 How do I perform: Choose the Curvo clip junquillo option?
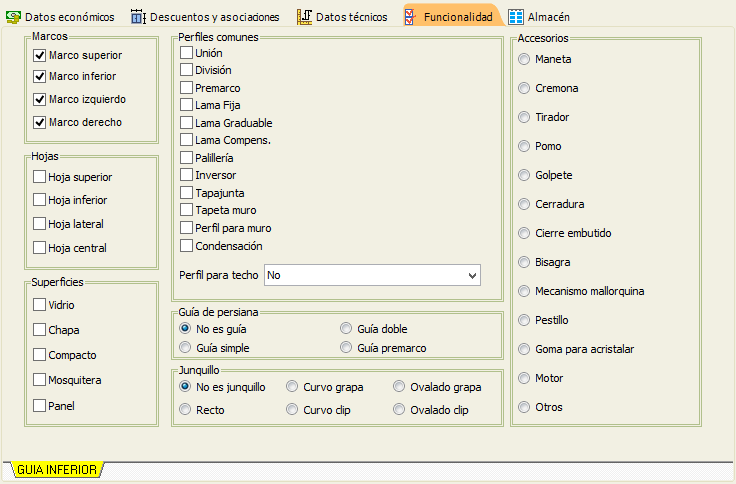[292, 409]
